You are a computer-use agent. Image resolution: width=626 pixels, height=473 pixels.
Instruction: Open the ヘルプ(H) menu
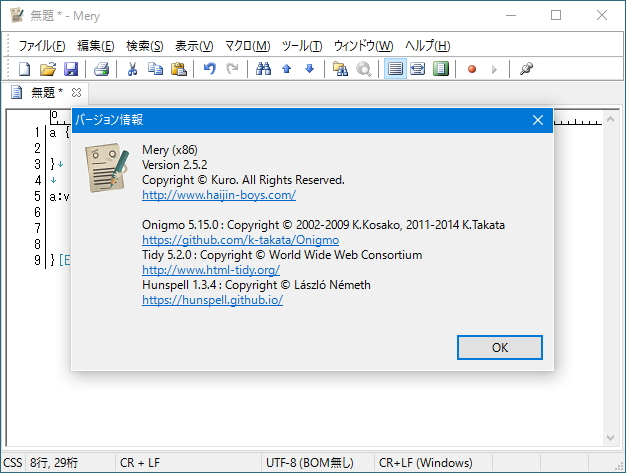click(x=427, y=46)
